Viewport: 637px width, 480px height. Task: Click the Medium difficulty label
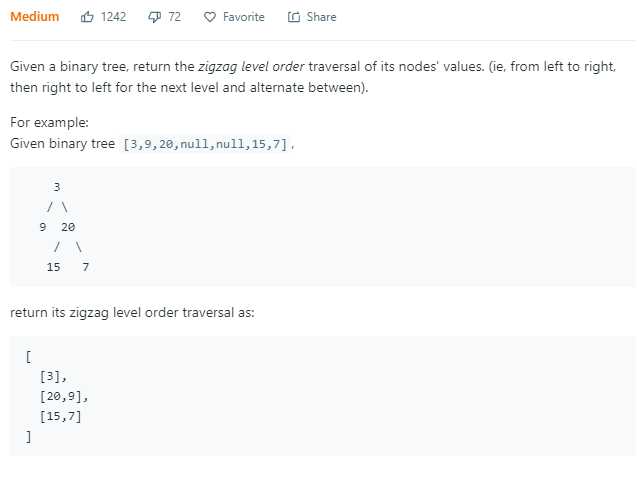click(35, 17)
